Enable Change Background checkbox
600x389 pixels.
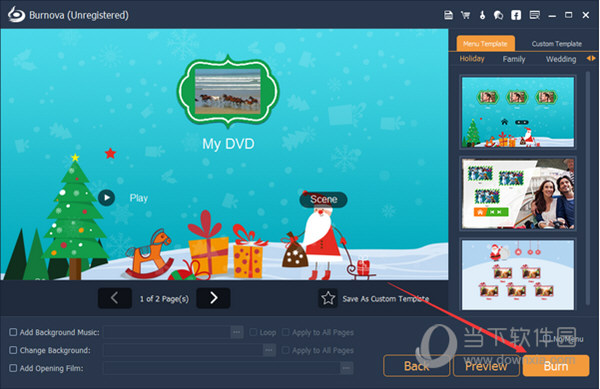click(x=13, y=350)
